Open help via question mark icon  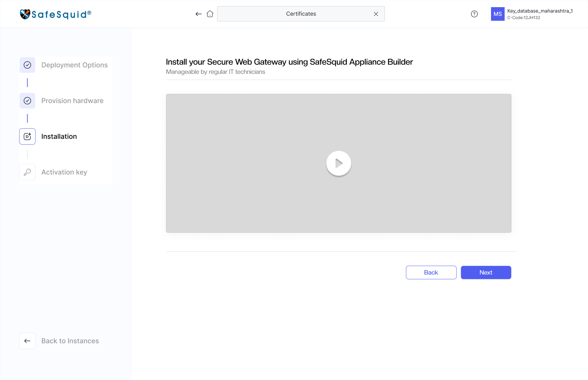pos(474,14)
